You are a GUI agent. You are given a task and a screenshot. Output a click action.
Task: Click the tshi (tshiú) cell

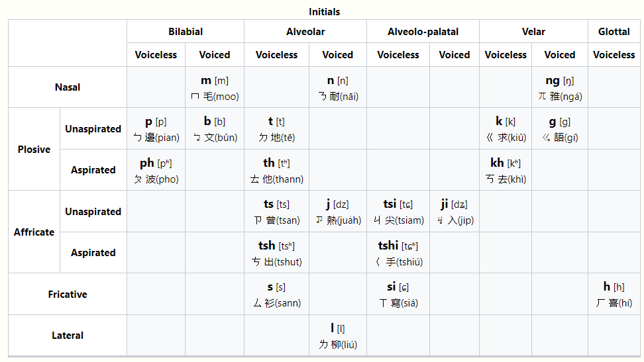click(398, 253)
